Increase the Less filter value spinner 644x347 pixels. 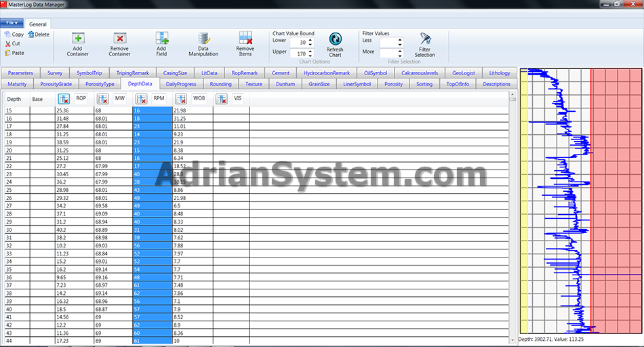[400, 40]
